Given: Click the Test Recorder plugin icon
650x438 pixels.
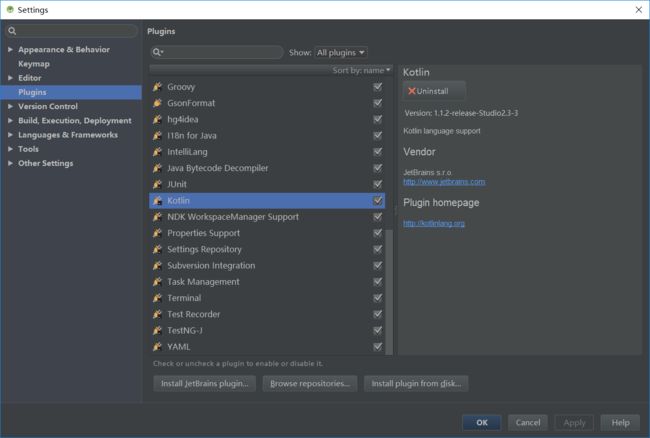Looking at the screenshot, I should [157, 314].
